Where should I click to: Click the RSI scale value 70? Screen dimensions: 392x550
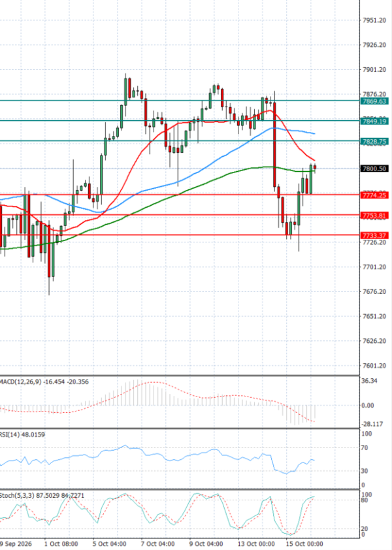[365, 448]
